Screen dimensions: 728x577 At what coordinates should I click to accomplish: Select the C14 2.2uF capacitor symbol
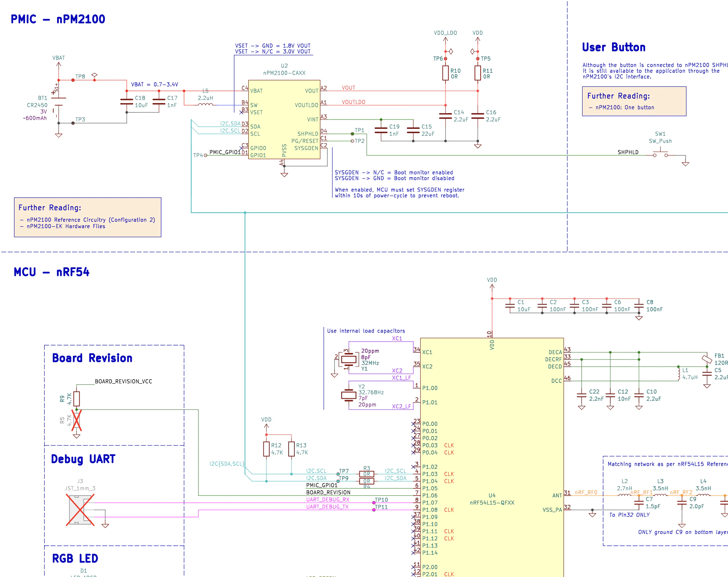point(445,116)
